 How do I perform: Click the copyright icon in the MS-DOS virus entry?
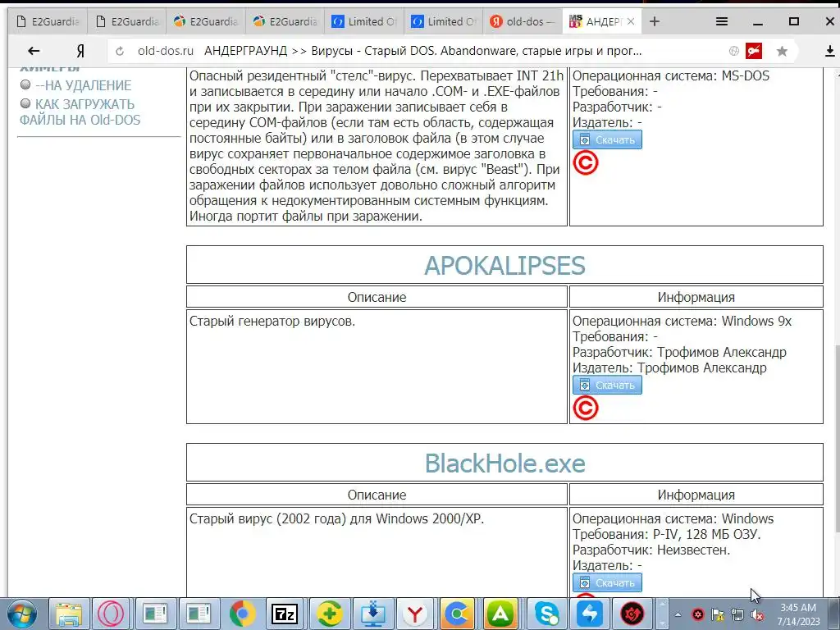coord(586,163)
